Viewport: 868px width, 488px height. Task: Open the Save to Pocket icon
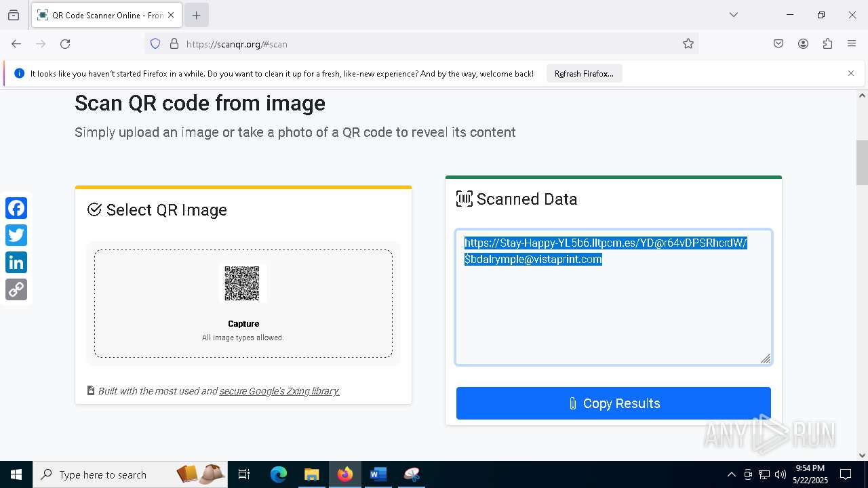(x=778, y=44)
